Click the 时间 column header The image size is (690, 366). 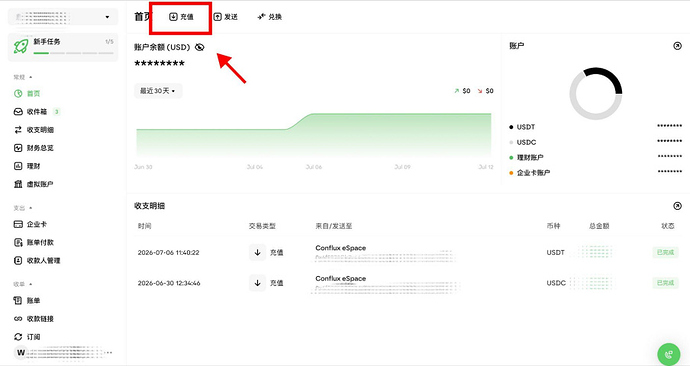(144, 226)
